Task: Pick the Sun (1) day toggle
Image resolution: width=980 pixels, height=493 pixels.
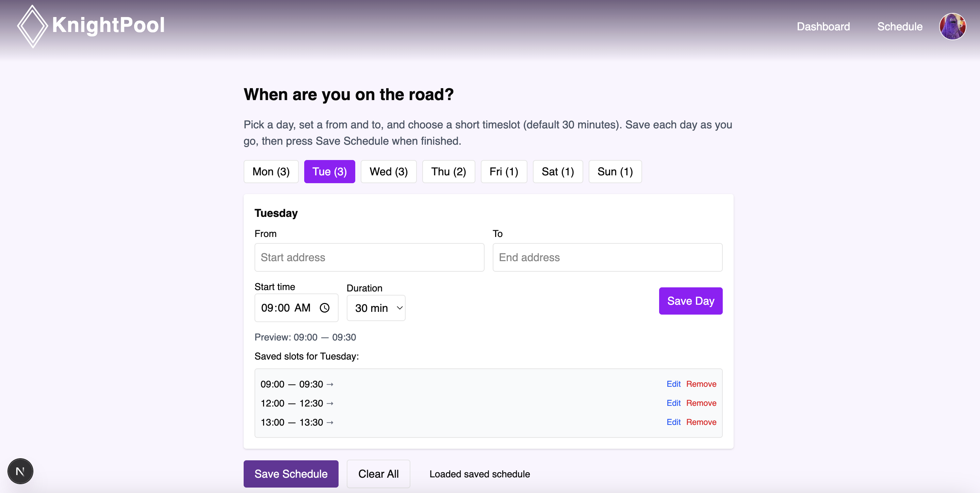Action: (615, 172)
